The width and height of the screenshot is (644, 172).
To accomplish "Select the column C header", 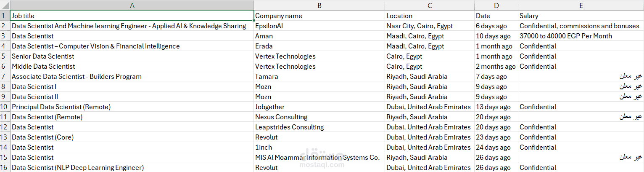I will point(430,5).
